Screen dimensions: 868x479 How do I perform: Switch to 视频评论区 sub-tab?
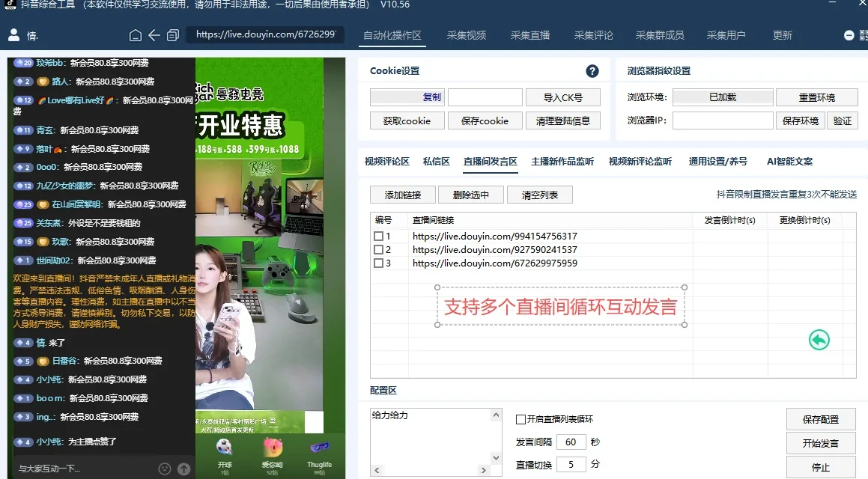[387, 162]
